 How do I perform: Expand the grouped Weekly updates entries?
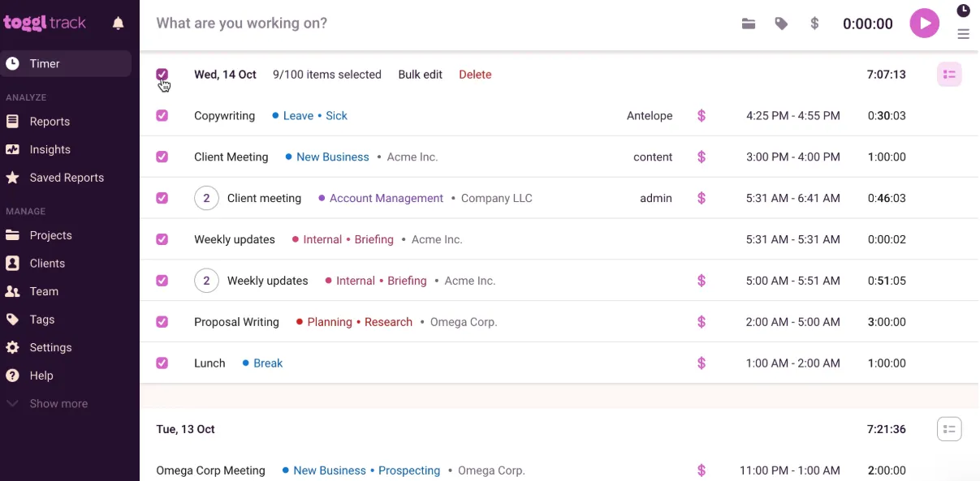[x=206, y=281]
